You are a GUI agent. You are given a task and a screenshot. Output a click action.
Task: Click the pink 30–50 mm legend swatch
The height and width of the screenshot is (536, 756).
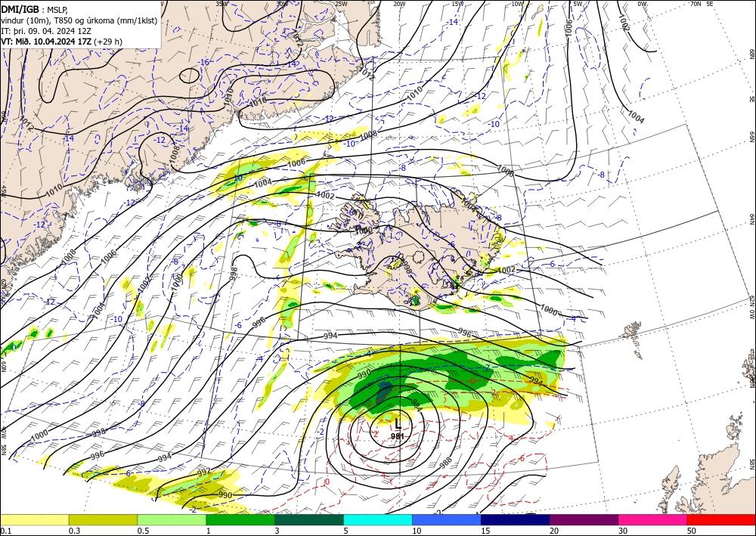pos(653,519)
